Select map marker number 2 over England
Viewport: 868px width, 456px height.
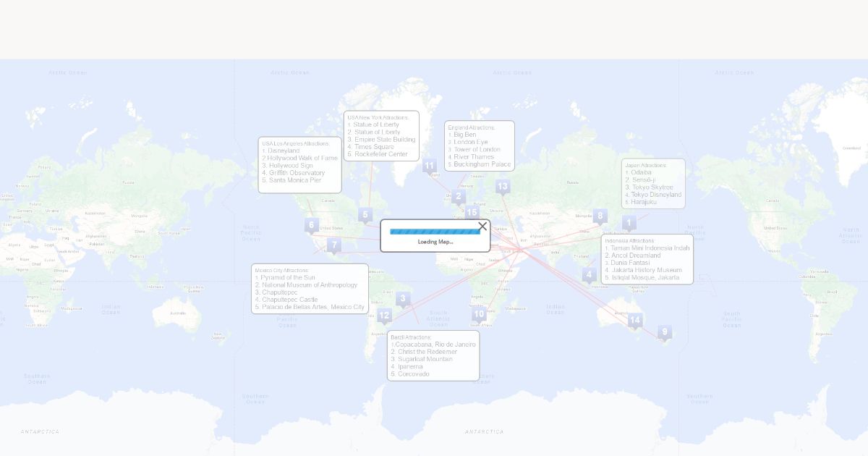point(459,196)
